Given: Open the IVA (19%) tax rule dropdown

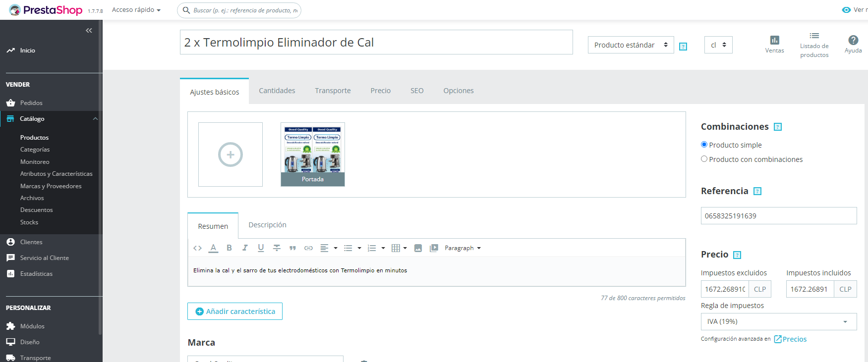Looking at the screenshot, I should tap(779, 321).
